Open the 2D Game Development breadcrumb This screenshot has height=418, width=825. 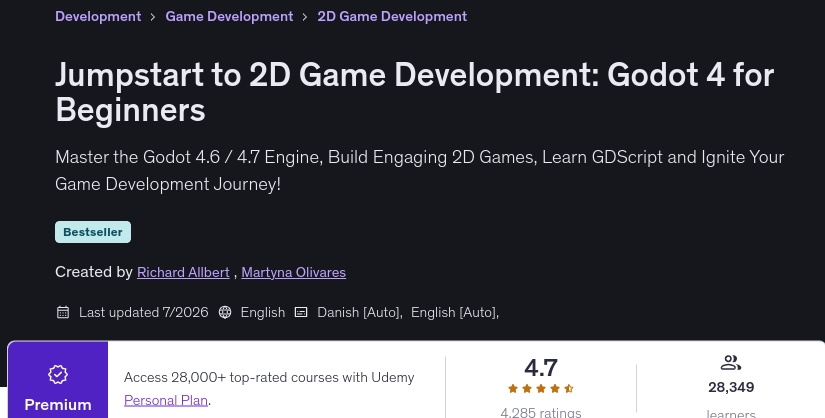[x=392, y=16]
